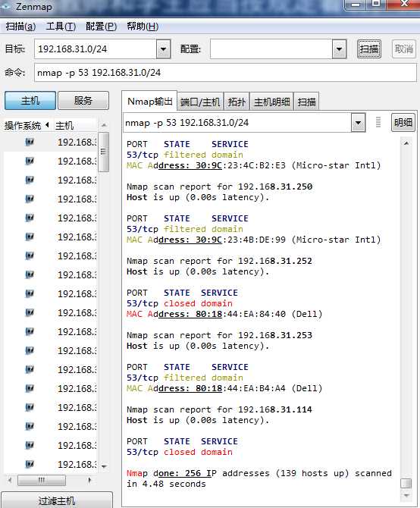Minimize the Zenmap window
This screenshot has width=420, height=508.
point(356,5)
